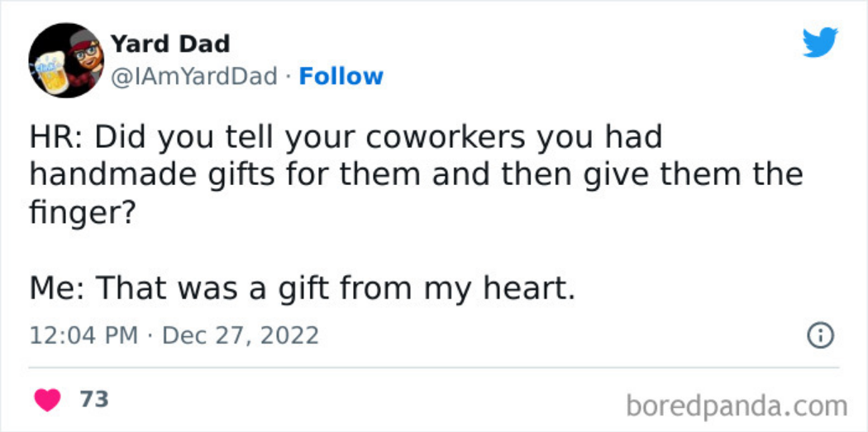Screen dimensions: 868x432
Task: Like the tweet with the heart icon
Action: pos(47,400)
